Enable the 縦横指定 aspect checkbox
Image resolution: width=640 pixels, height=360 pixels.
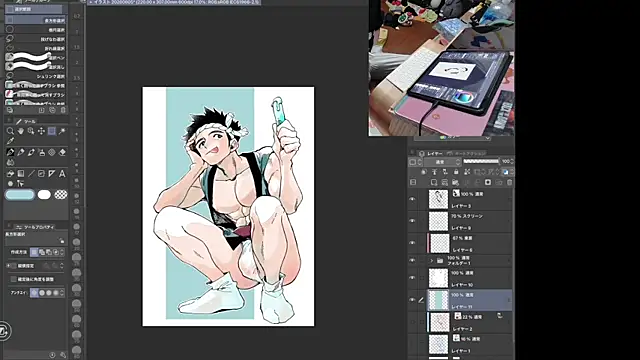(13, 266)
